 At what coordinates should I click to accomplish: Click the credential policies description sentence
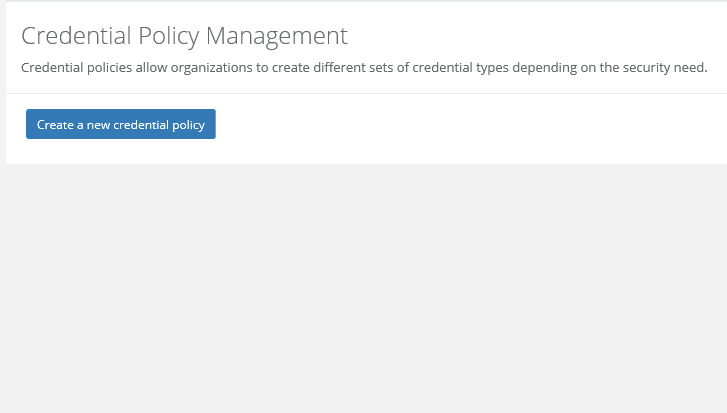pyautogui.click(x=364, y=68)
